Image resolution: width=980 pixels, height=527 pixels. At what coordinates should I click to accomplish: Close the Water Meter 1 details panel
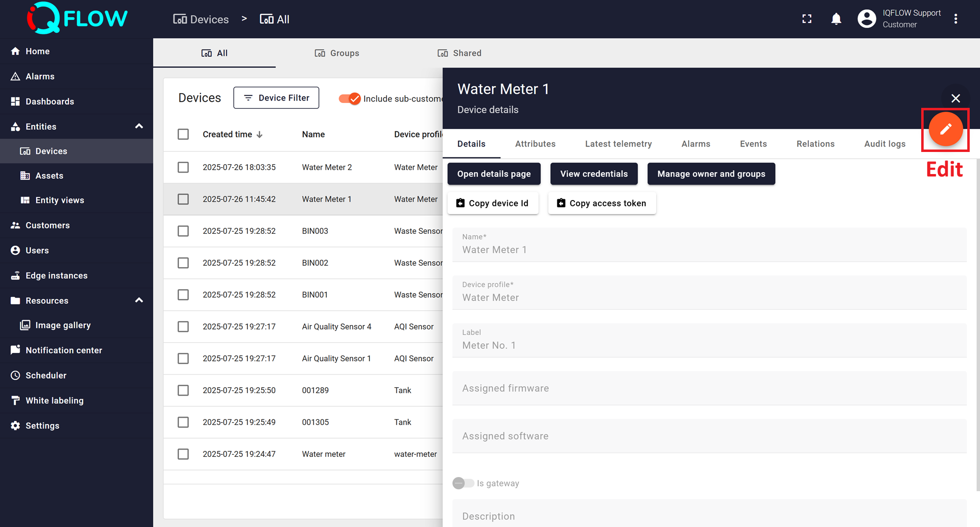[955, 99]
